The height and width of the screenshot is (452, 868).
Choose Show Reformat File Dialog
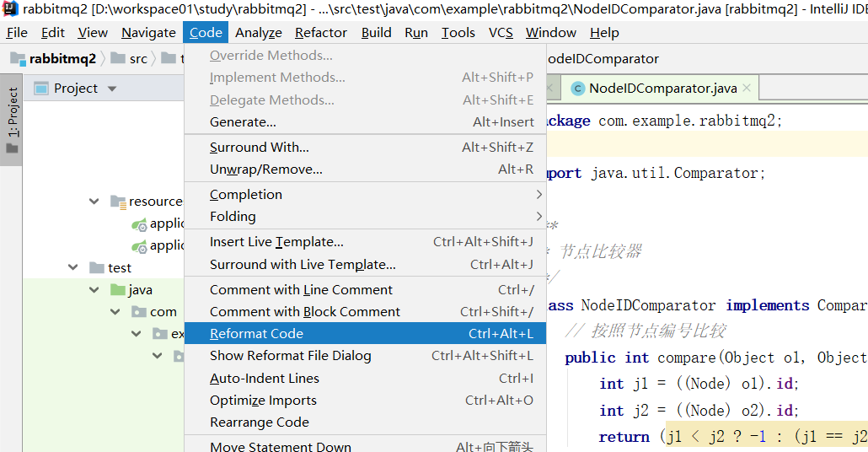tap(366, 356)
